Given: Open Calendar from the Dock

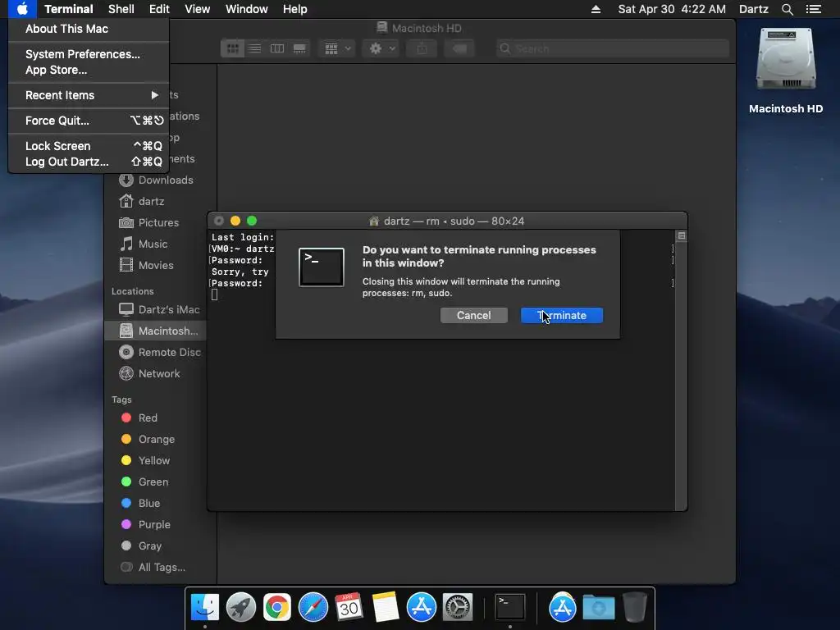Looking at the screenshot, I should 349,608.
